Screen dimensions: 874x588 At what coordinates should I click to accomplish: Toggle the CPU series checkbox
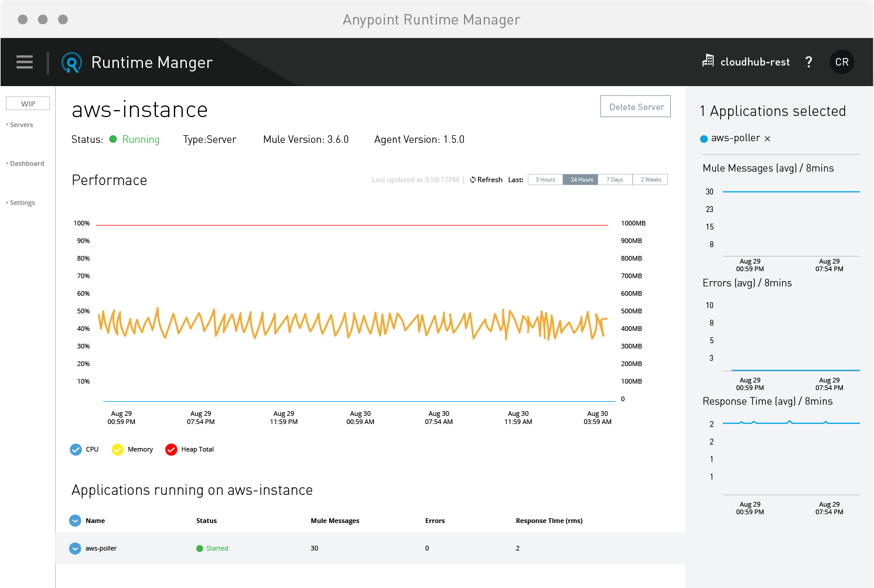(76, 449)
